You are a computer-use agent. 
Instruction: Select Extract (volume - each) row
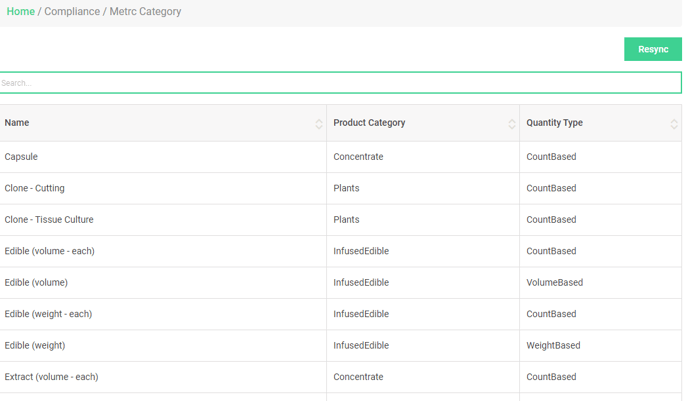(x=340, y=377)
